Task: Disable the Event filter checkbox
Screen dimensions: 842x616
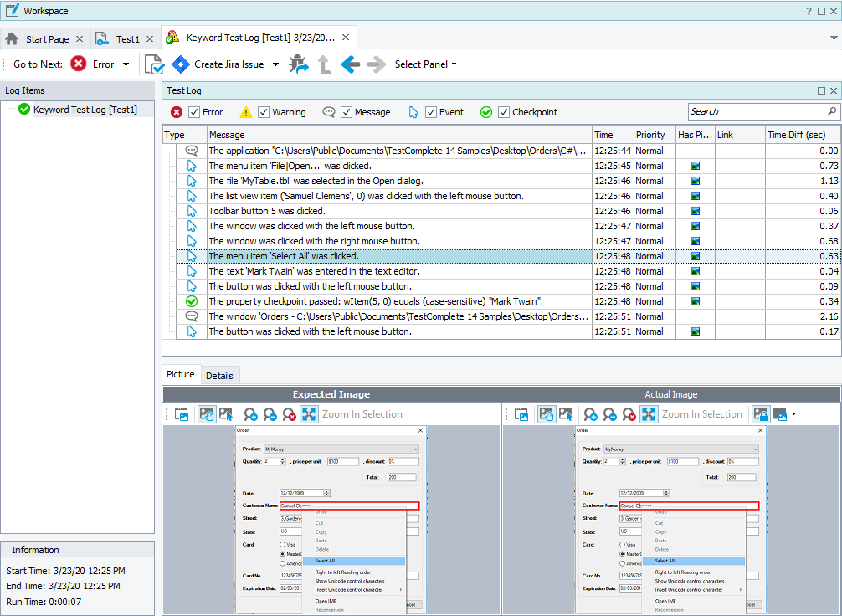Action: (x=431, y=112)
